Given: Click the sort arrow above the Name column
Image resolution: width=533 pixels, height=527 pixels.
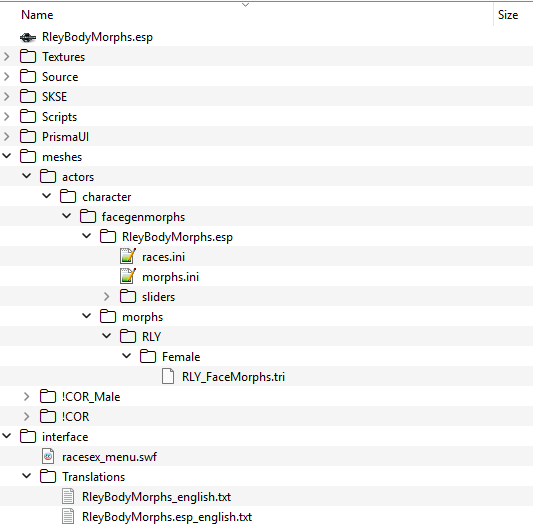Looking at the screenshot, I should 245,5.
